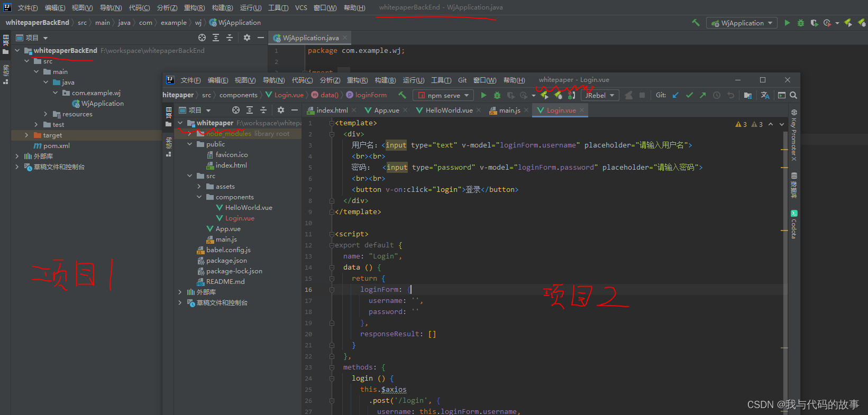This screenshot has width=868, height=415.
Task: Switch to index.html editor tab
Action: [x=332, y=110]
